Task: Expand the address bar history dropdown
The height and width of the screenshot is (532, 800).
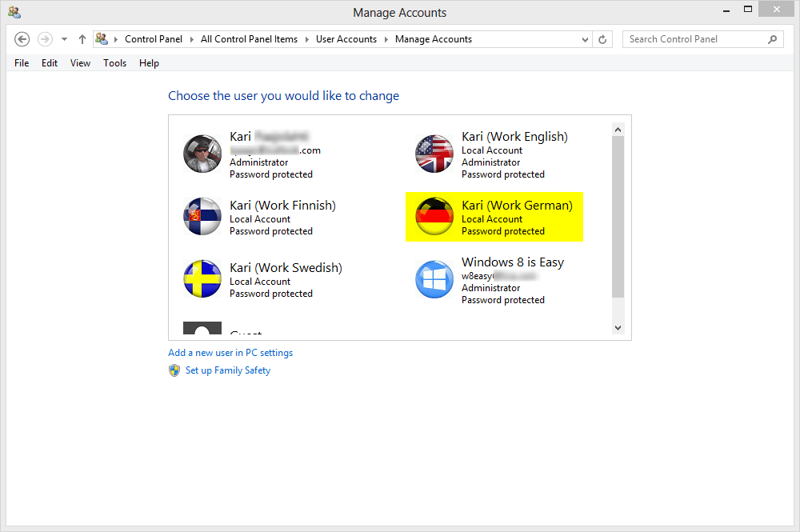Action: 586,39
